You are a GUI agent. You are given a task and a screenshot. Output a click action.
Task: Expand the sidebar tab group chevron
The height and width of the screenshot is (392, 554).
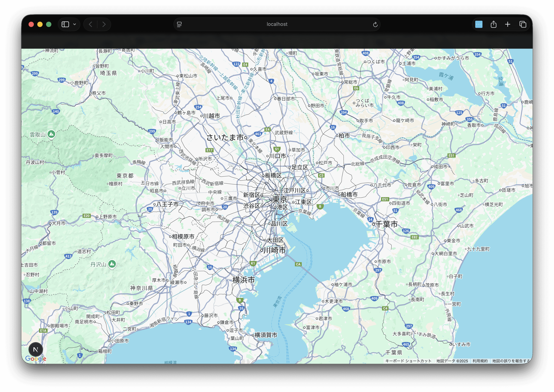pyautogui.click(x=75, y=24)
